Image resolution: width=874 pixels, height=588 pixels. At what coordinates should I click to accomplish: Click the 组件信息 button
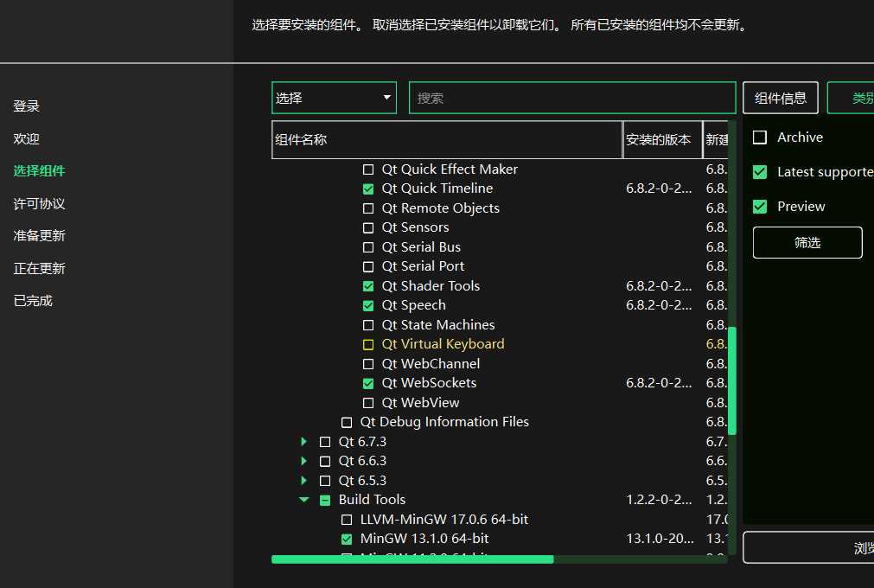click(x=781, y=98)
